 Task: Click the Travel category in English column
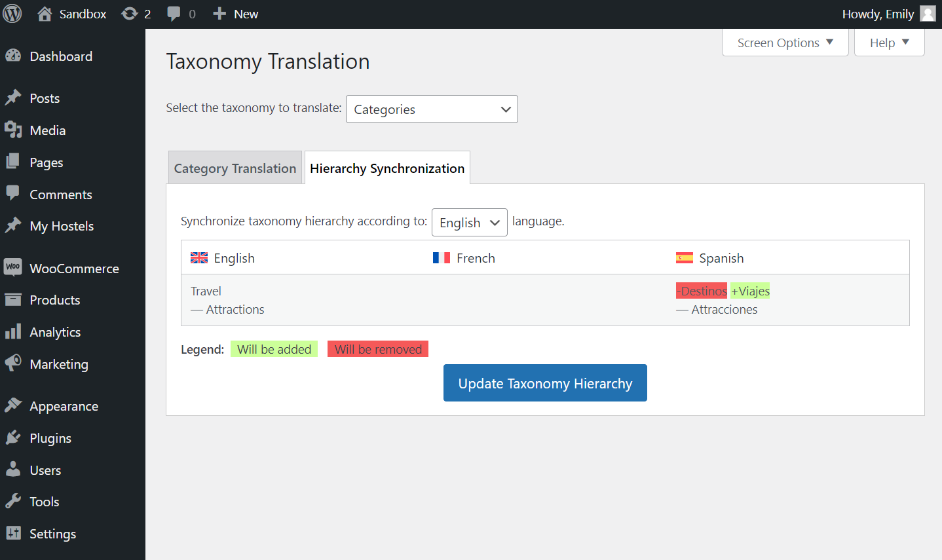[x=206, y=291]
